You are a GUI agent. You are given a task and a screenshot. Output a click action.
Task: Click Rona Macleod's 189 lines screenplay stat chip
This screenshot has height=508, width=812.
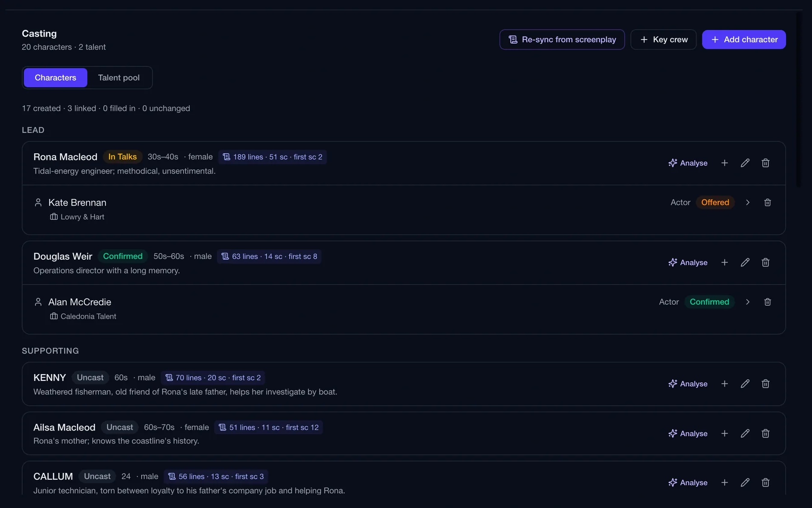(x=272, y=157)
